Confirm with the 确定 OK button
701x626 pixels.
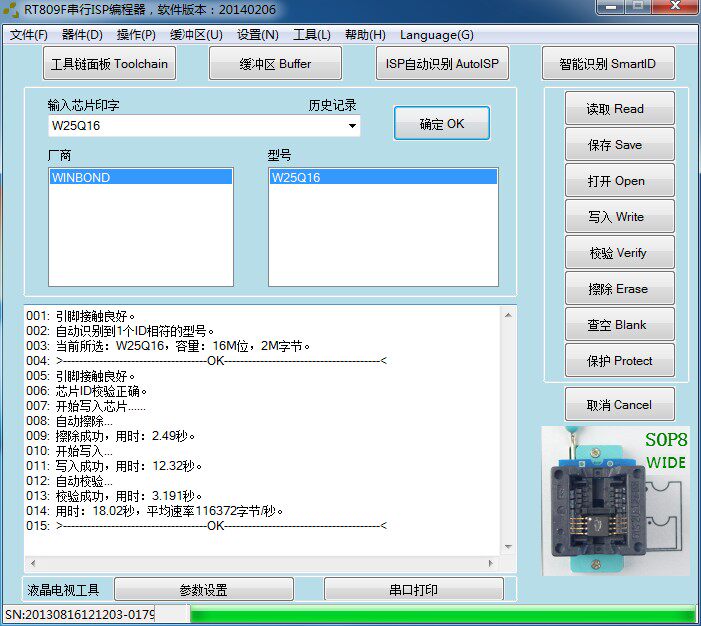441,124
